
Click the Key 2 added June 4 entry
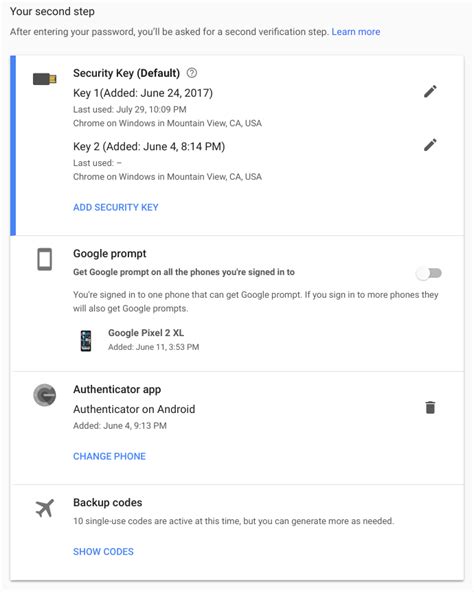[x=149, y=146]
